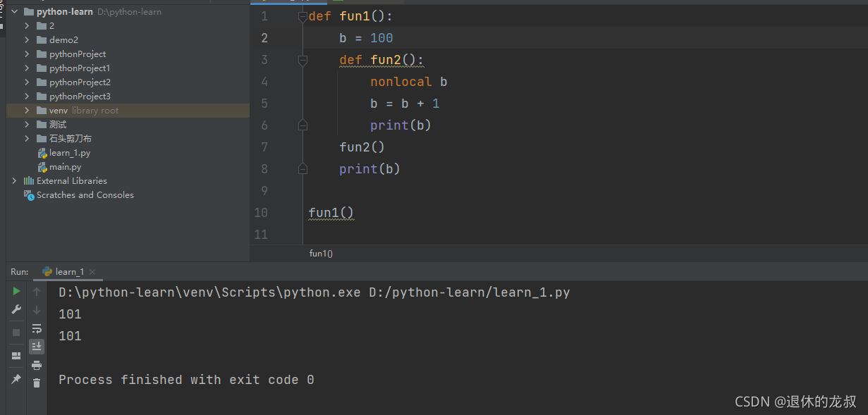Clear console with the trash icon
The height and width of the screenshot is (415, 868).
pyautogui.click(x=37, y=383)
